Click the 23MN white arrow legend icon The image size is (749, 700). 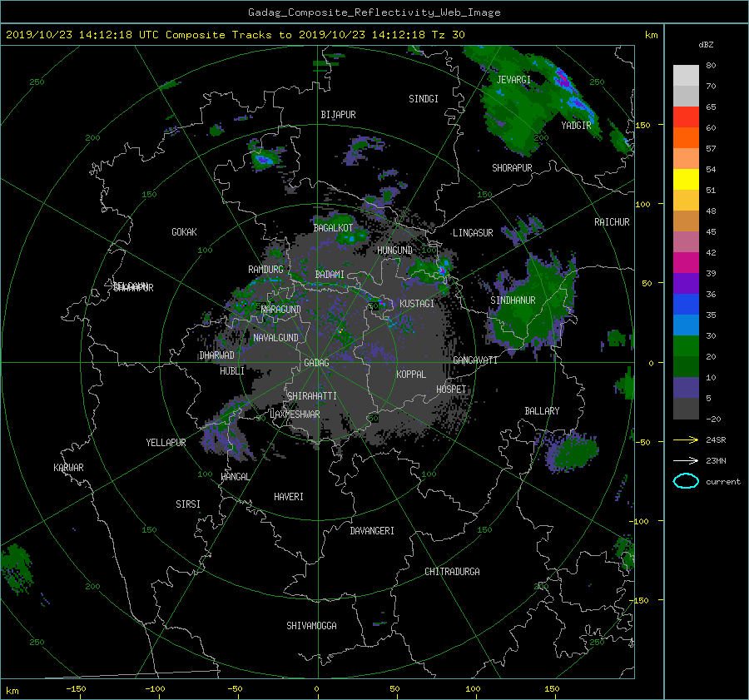686,460
